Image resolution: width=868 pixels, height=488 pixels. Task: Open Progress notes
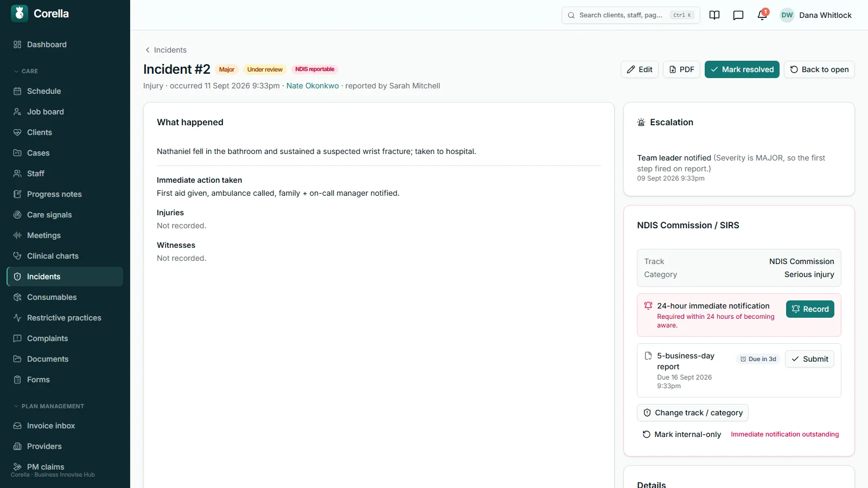tap(65, 194)
